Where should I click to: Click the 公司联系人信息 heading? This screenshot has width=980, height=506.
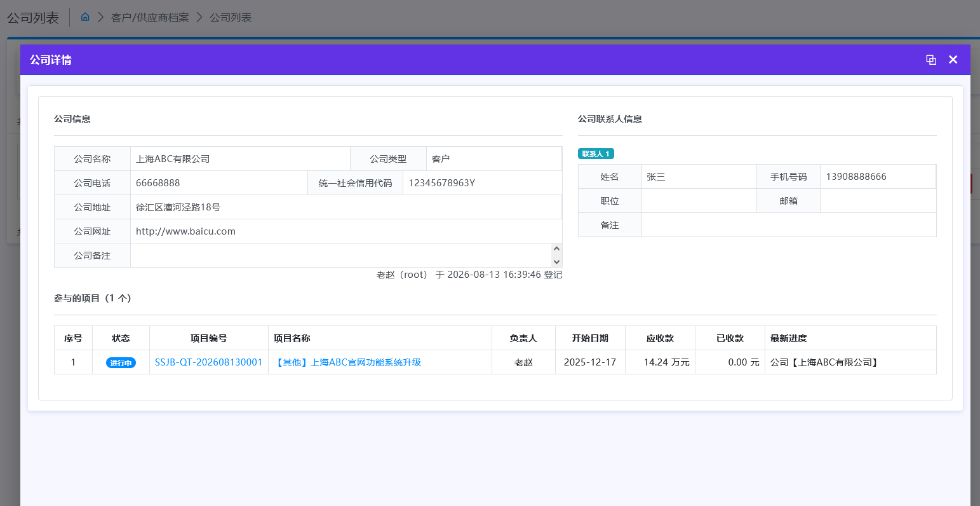tap(610, 119)
